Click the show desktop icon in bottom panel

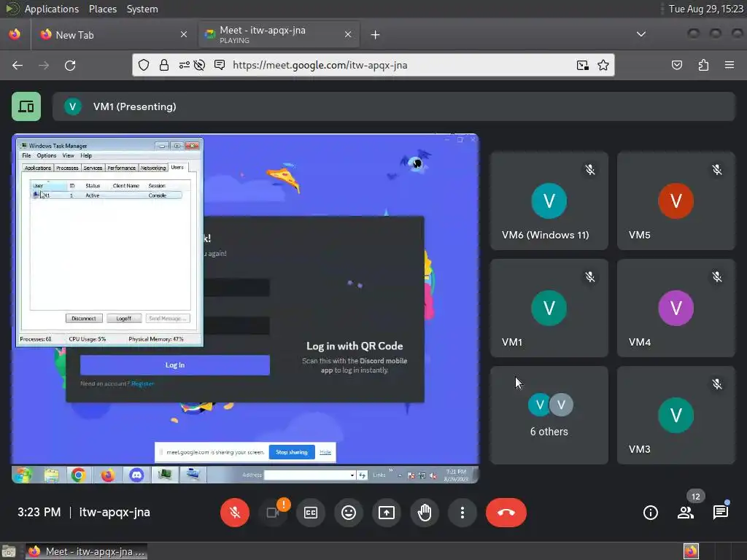point(9,551)
